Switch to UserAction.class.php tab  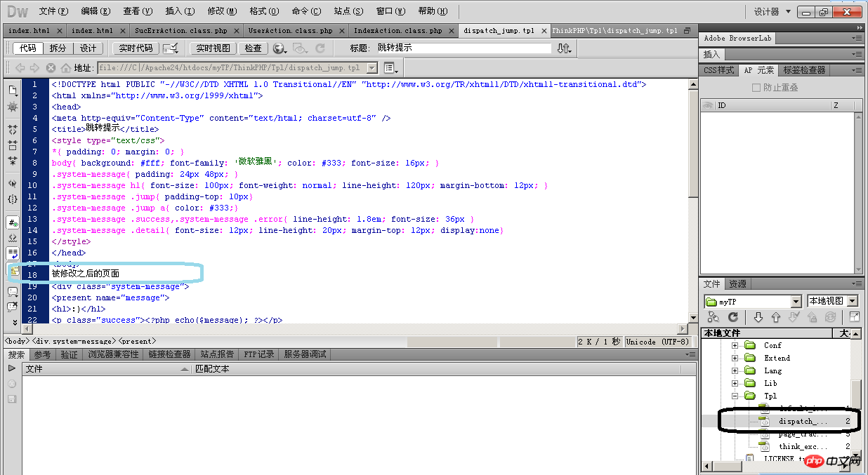pos(291,31)
